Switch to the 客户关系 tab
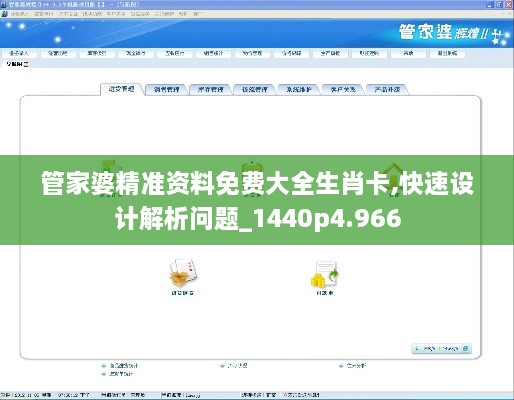Screen dimensions: 514x400 (x=343, y=89)
